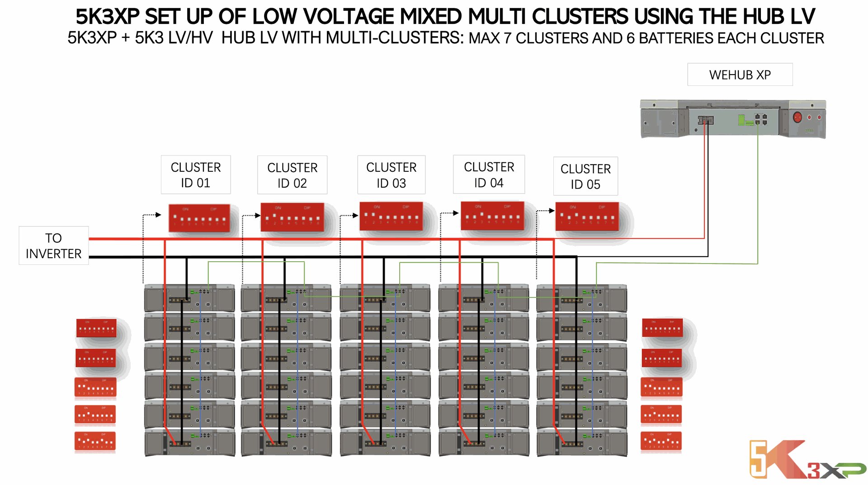Click the WEHUB XP label box
The height and width of the screenshot is (485, 868).
[x=740, y=75]
